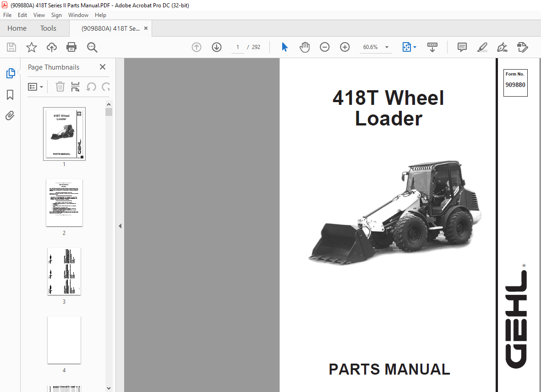Switch to the Tools tab
The image size is (541, 392).
pyautogui.click(x=48, y=28)
